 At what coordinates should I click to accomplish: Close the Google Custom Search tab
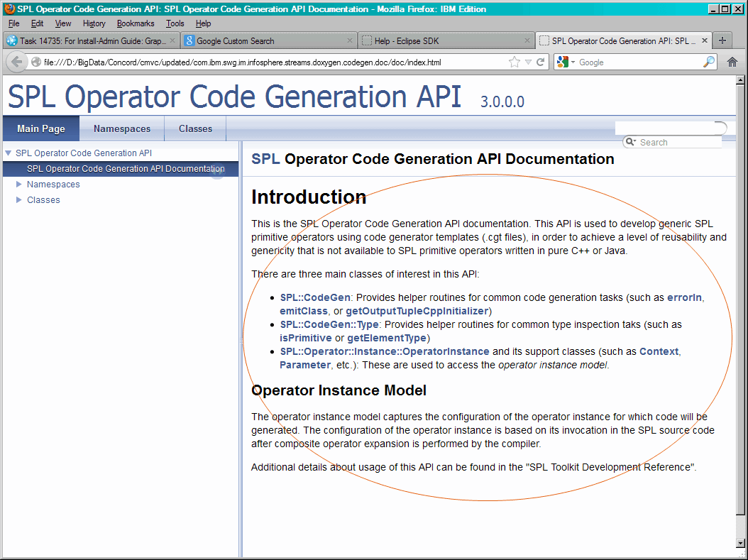click(350, 40)
